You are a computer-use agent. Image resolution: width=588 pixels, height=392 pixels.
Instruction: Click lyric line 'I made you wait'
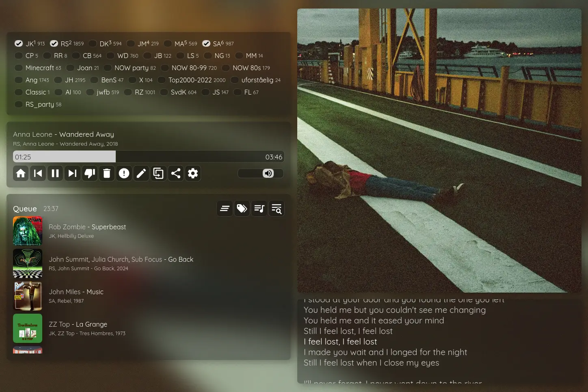pos(385,352)
